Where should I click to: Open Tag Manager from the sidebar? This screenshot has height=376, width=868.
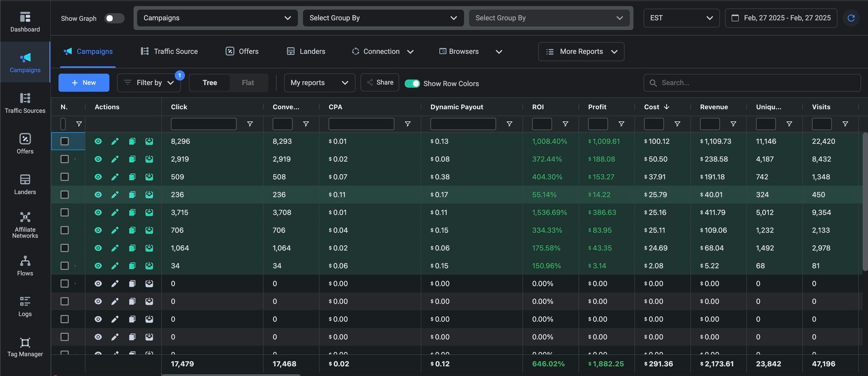tap(25, 347)
